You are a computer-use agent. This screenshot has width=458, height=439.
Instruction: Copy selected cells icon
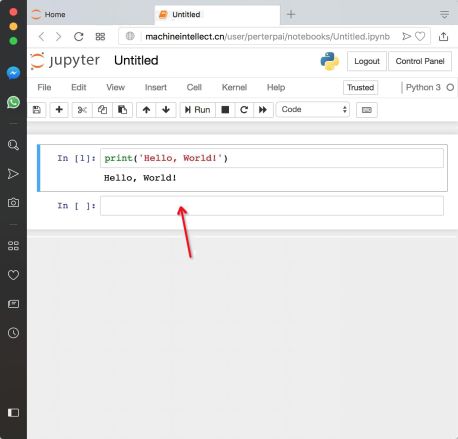102,110
